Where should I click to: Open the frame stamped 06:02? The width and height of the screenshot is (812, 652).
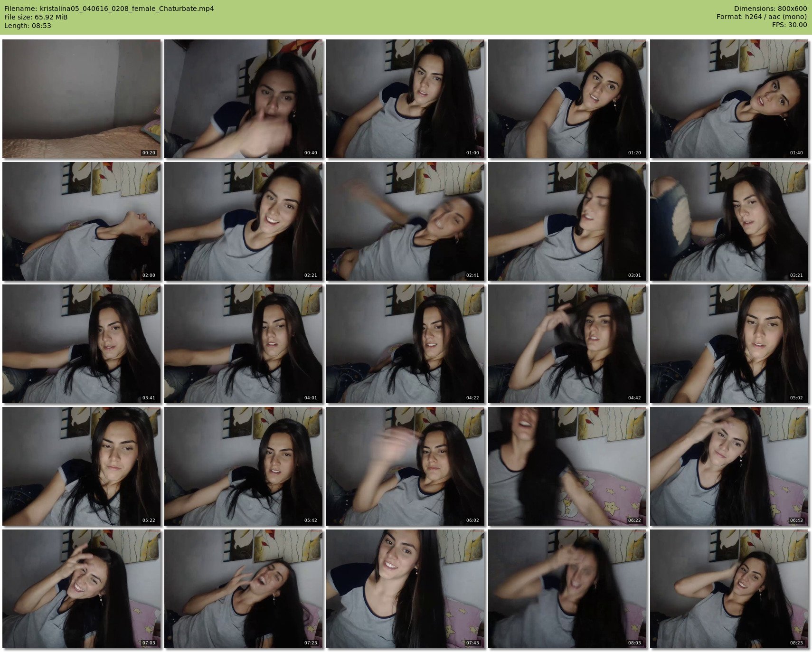click(x=405, y=466)
